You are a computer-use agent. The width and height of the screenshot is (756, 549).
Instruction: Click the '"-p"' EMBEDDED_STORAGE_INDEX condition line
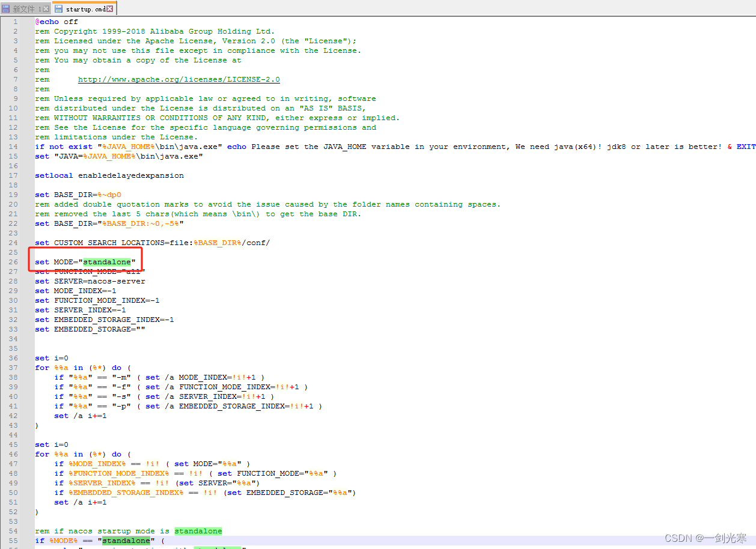pos(189,406)
